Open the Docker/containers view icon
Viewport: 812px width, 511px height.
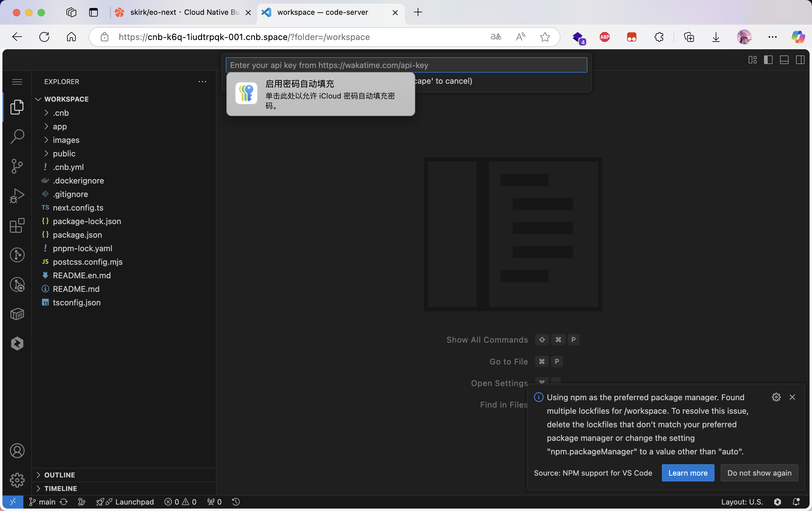(x=17, y=314)
